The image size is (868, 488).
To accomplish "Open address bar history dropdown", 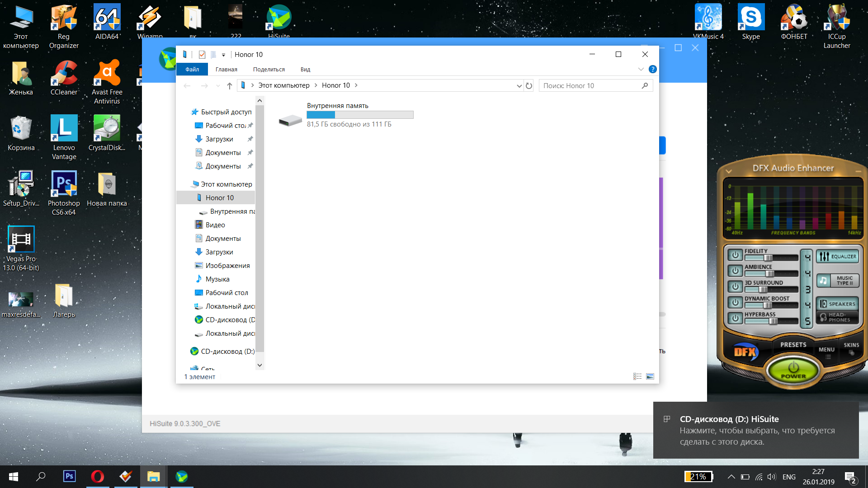I will tap(519, 86).
